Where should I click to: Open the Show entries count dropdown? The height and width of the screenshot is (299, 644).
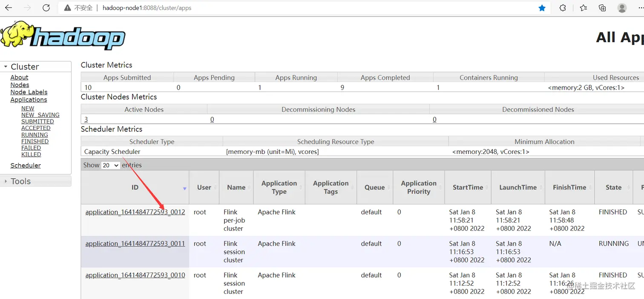(x=110, y=165)
